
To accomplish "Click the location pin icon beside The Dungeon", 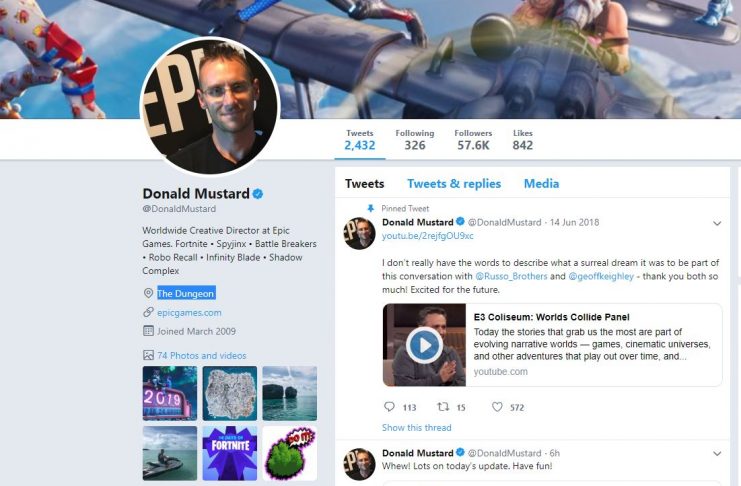I will [x=148, y=293].
